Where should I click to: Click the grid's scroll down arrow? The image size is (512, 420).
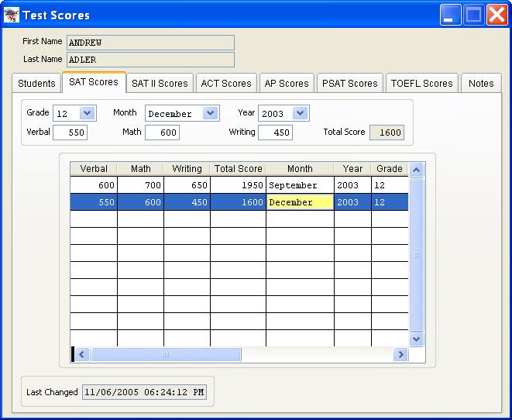tap(417, 339)
